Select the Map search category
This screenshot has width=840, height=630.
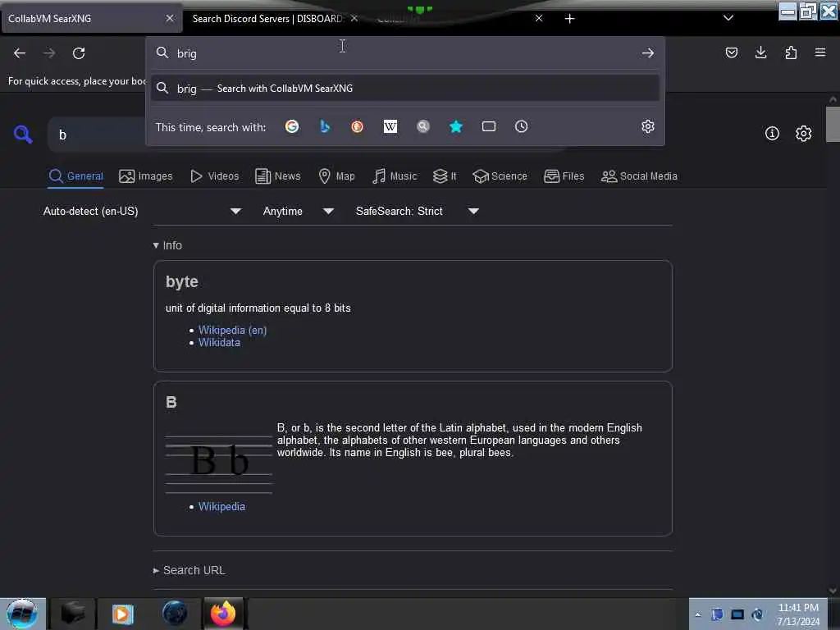(336, 176)
